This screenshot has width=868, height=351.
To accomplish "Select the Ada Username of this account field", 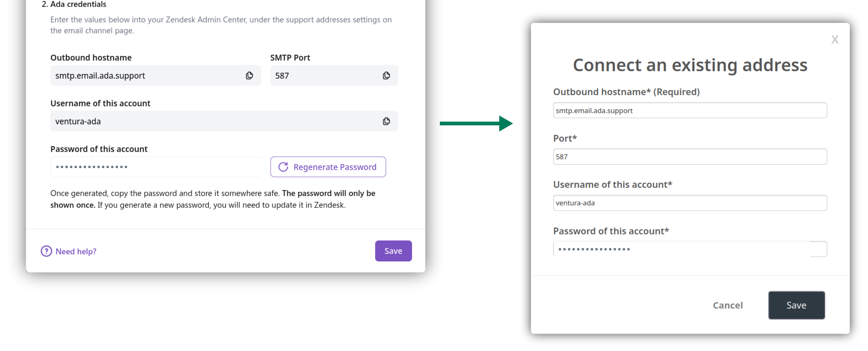I will 224,121.
